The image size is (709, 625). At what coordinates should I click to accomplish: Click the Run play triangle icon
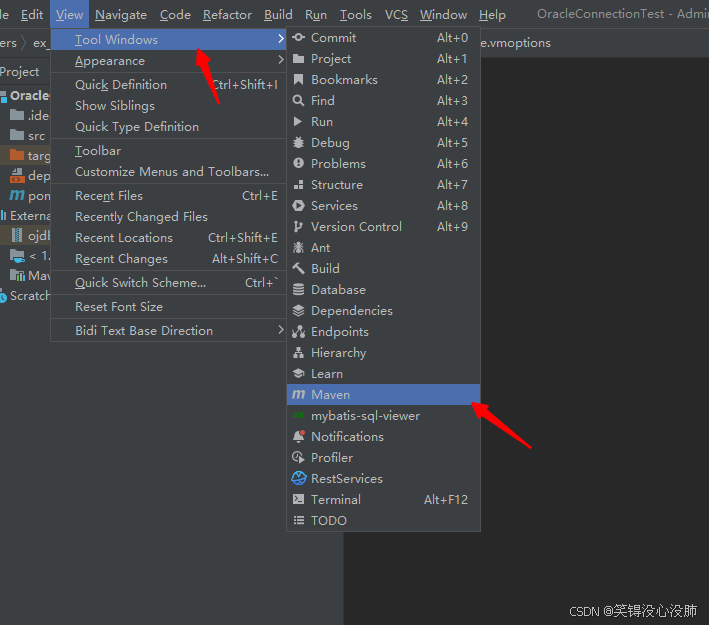click(298, 122)
